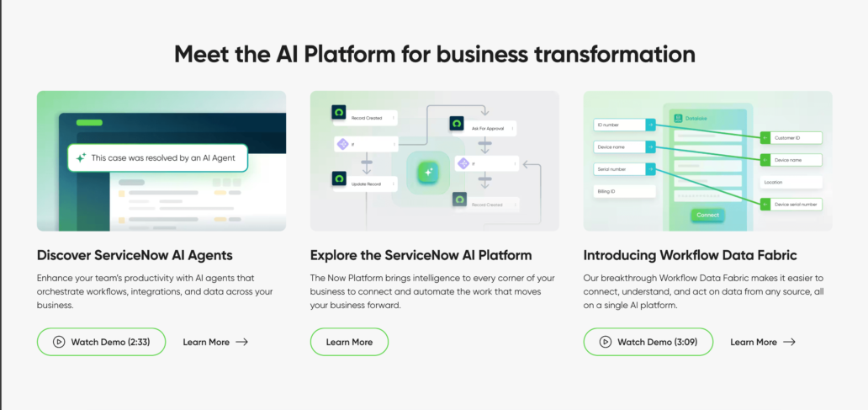Click the Ask For Approval node icon
Screen dimensions: 868x410
[458, 125]
